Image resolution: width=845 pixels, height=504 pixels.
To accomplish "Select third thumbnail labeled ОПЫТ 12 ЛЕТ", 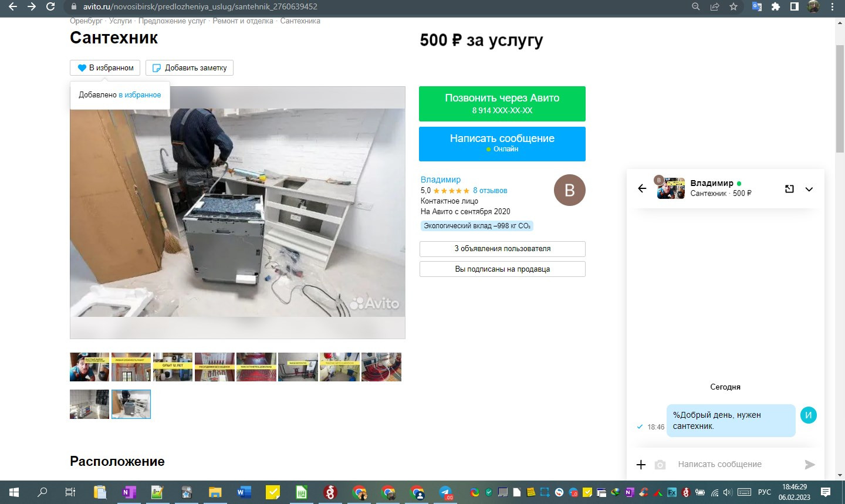I will click(173, 367).
